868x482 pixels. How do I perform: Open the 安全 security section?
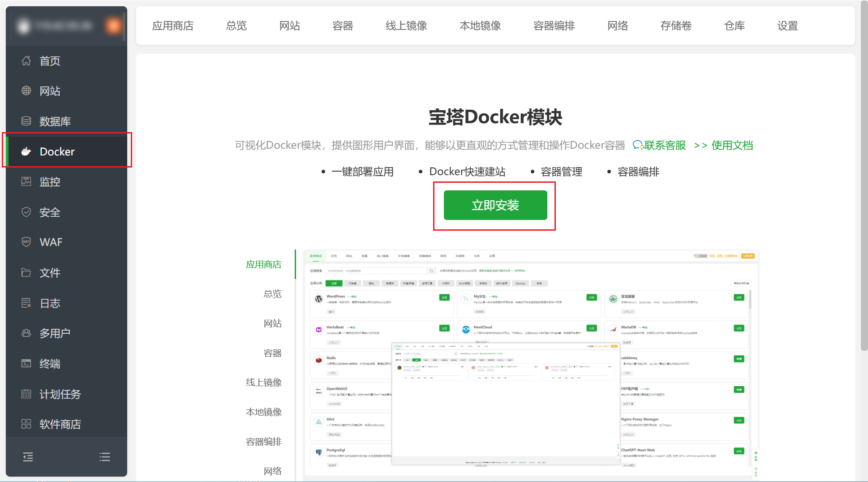click(x=50, y=212)
